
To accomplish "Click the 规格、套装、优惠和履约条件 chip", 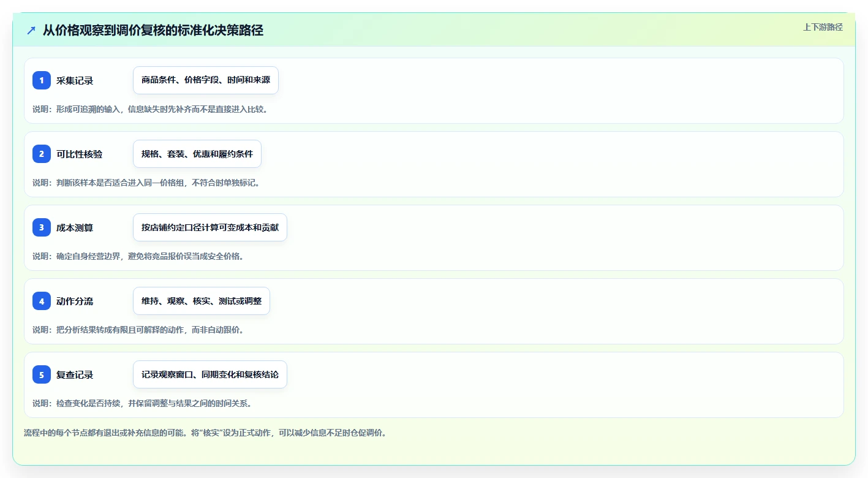I will pos(197,154).
